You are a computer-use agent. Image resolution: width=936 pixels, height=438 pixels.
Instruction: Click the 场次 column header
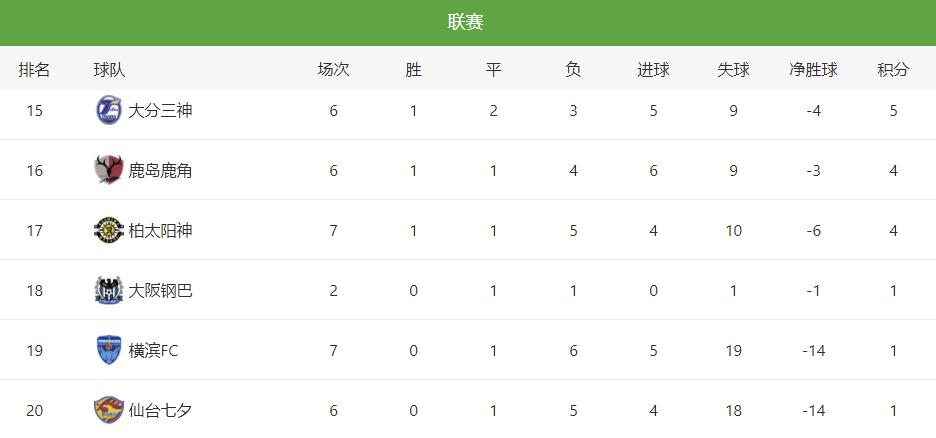pos(333,70)
